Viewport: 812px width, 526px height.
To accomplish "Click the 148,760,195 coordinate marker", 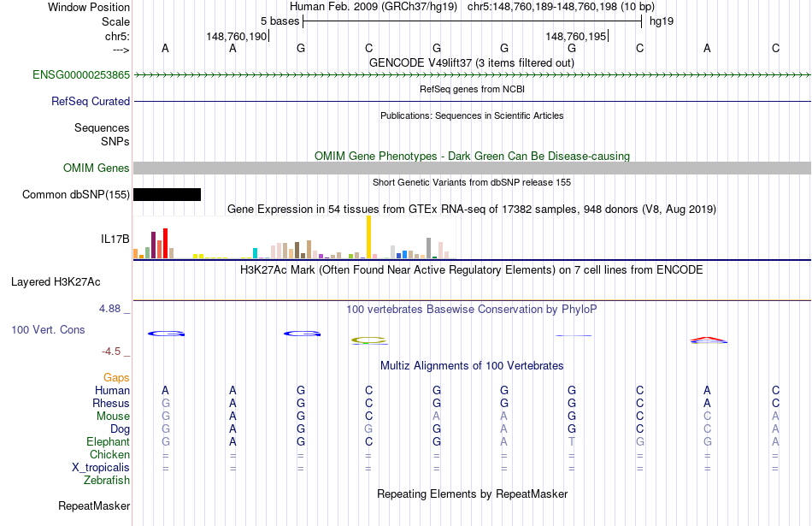I will click(x=575, y=36).
